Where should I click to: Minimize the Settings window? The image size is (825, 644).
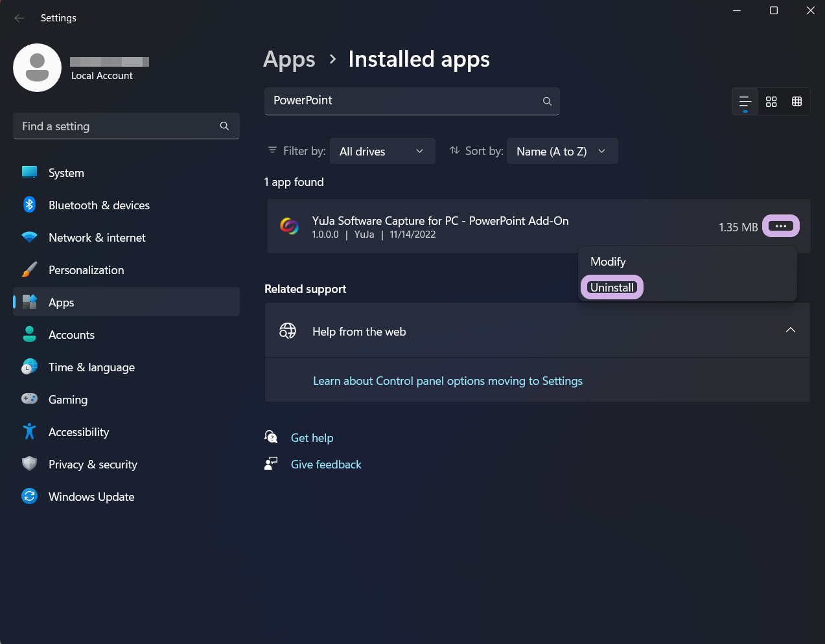point(737,10)
